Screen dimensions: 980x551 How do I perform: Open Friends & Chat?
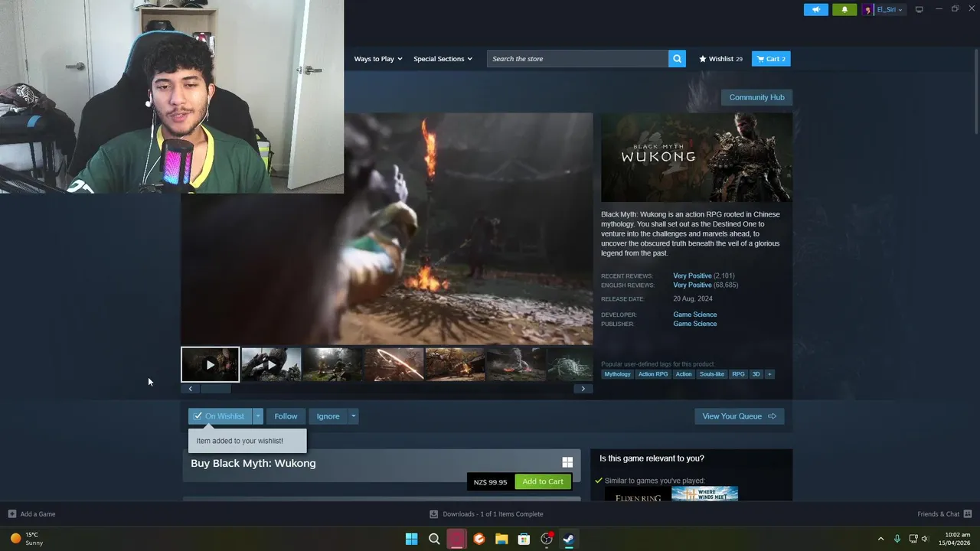coord(944,514)
